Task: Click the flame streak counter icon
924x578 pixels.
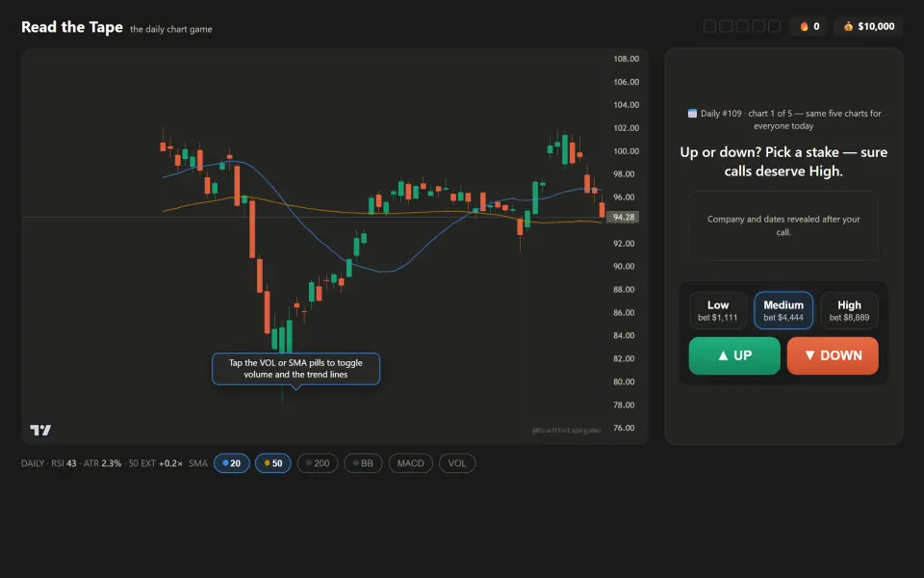Action: coord(804,27)
